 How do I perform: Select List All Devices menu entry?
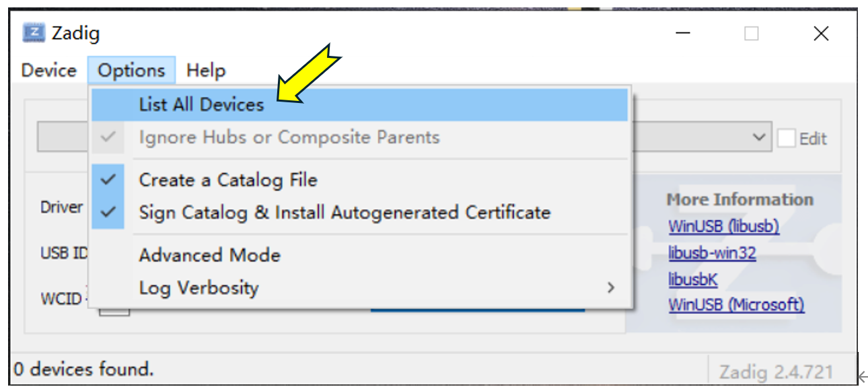click(201, 105)
